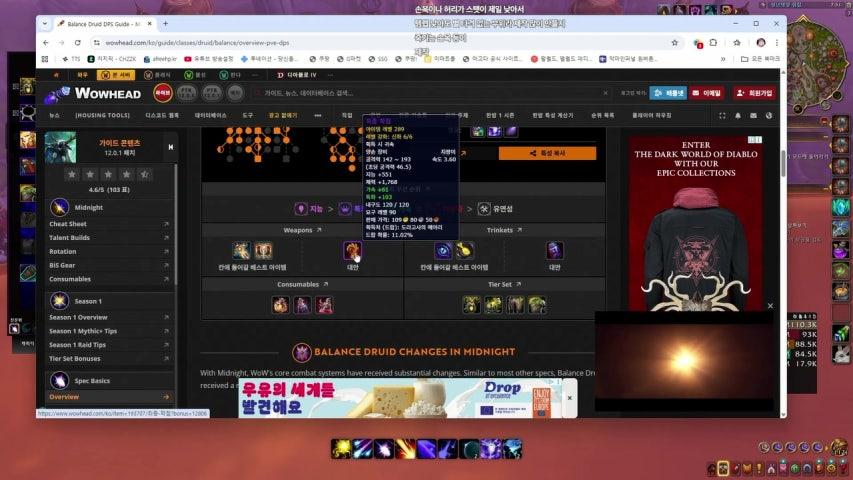This screenshot has width=853, height=480.
Task: Open the Tier Set section link
Action: [504, 284]
